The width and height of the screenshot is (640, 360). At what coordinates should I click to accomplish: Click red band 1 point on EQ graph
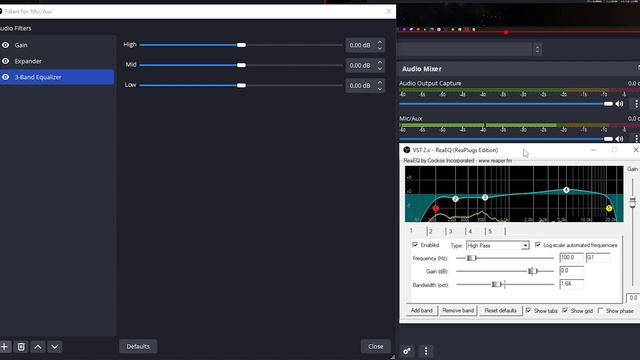pos(436,208)
